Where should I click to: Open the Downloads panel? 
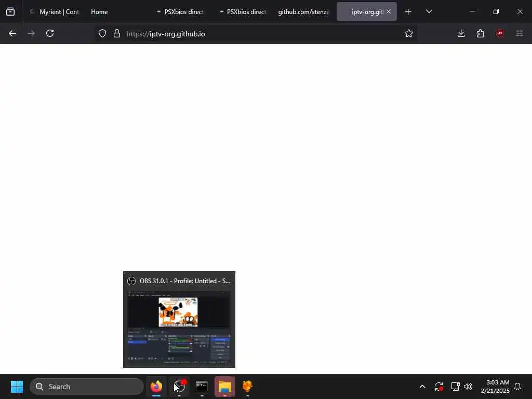click(461, 33)
